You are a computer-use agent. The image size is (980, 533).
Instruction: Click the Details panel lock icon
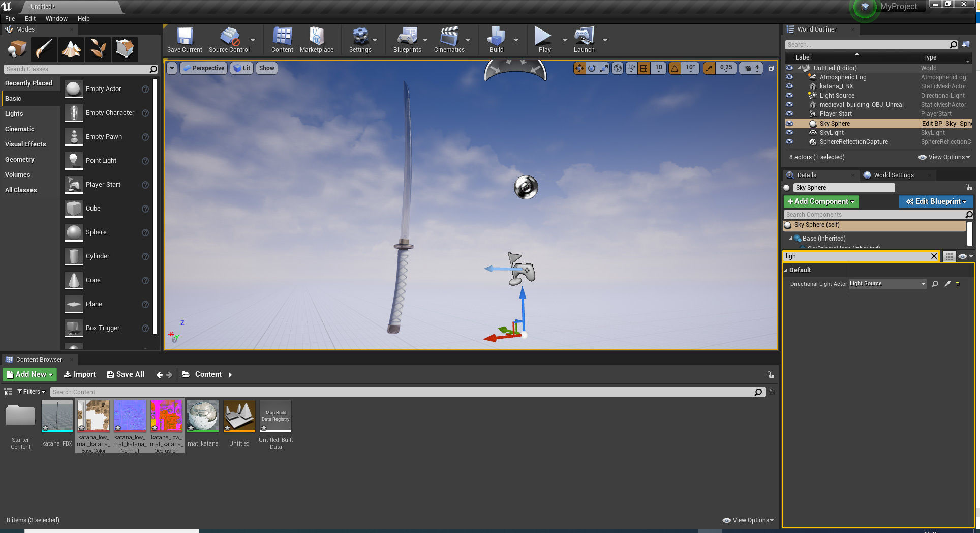pos(969,188)
